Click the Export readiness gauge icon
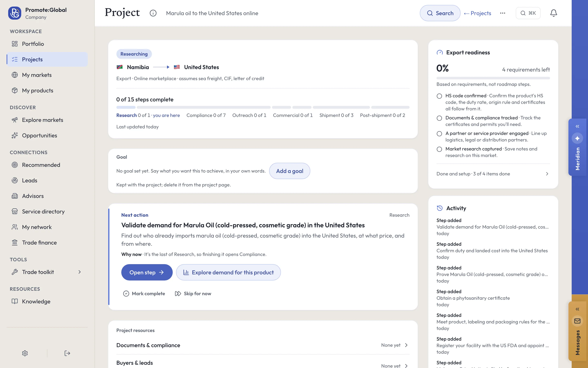Image resolution: width=588 pixels, height=368 pixels. click(x=440, y=53)
